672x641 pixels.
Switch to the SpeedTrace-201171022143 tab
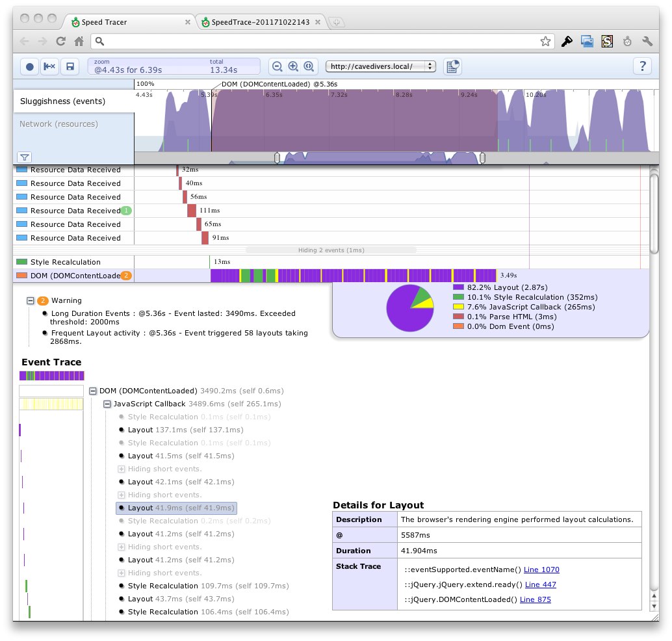260,22
